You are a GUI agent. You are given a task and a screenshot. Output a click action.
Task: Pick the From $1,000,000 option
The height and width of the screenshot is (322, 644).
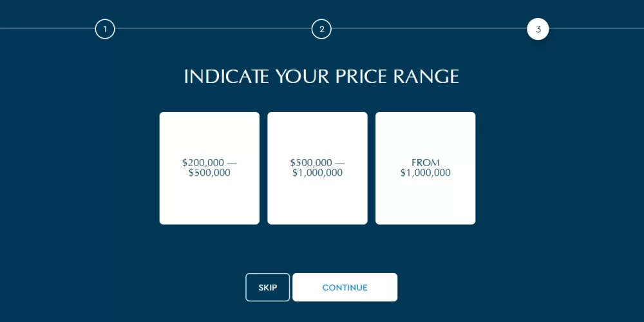[x=425, y=168]
